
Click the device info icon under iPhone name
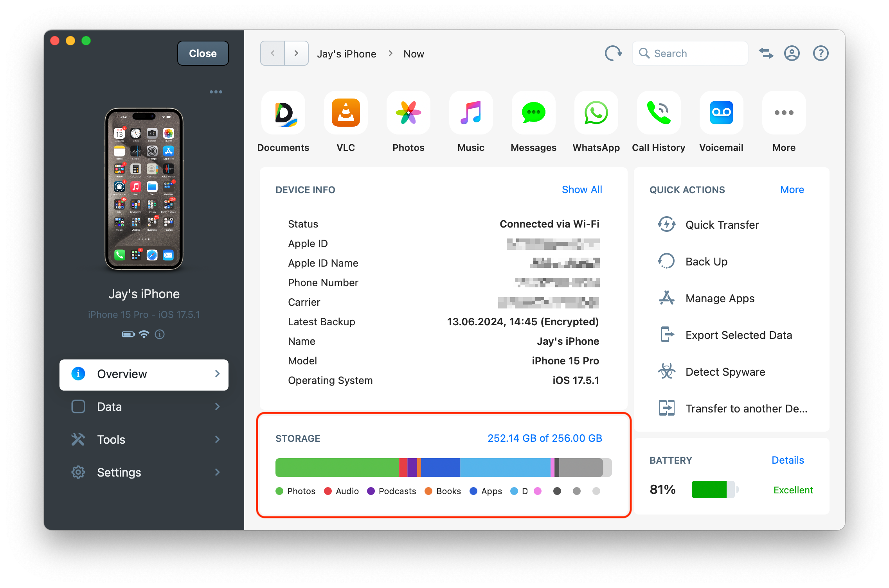click(160, 334)
